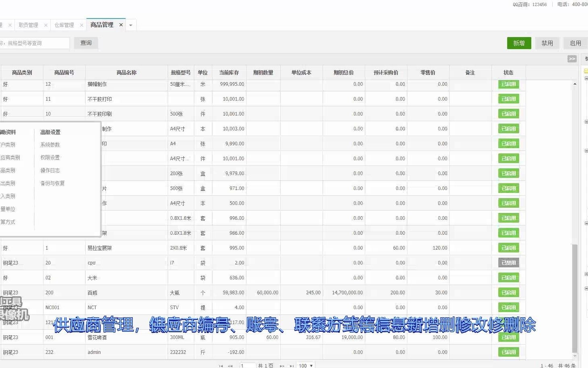Click the 状态 column header

[x=508, y=72]
